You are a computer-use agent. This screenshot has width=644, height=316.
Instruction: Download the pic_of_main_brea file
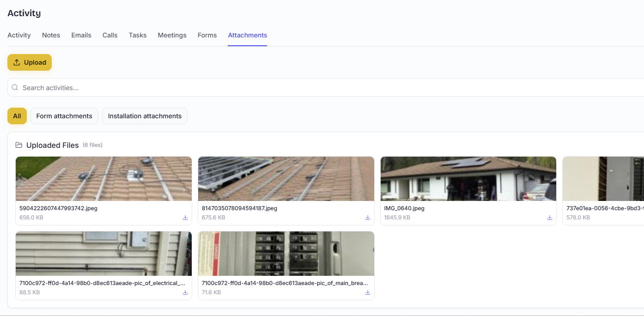click(x=368, y=292)
